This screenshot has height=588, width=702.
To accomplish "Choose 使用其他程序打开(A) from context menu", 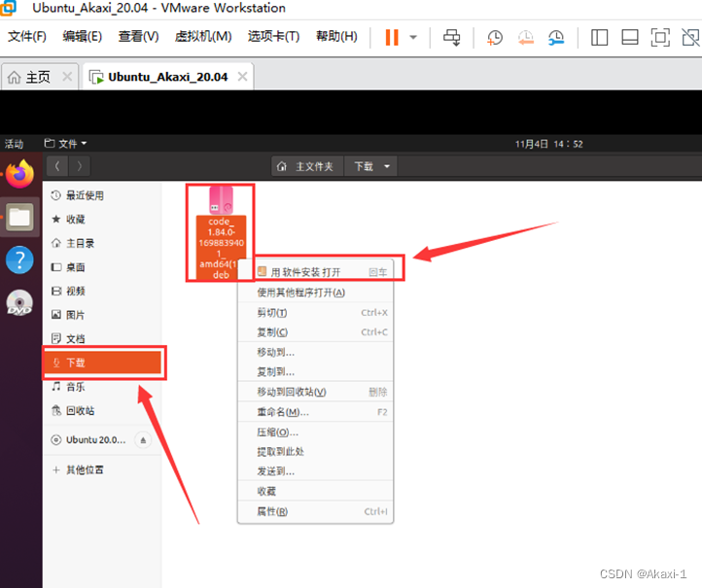I will click(315, 293).
